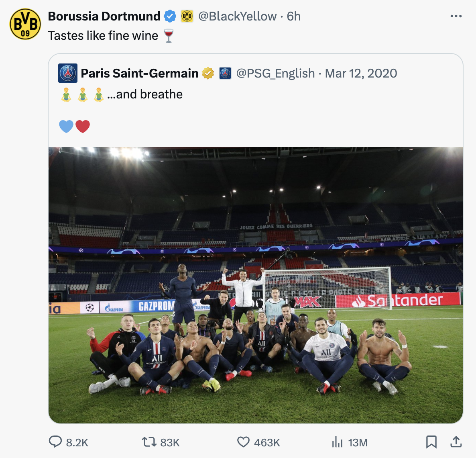Click the BVB affiliation badge icon
The height and width of the screenshot is (458, 476).
click(x=187, y=16)
